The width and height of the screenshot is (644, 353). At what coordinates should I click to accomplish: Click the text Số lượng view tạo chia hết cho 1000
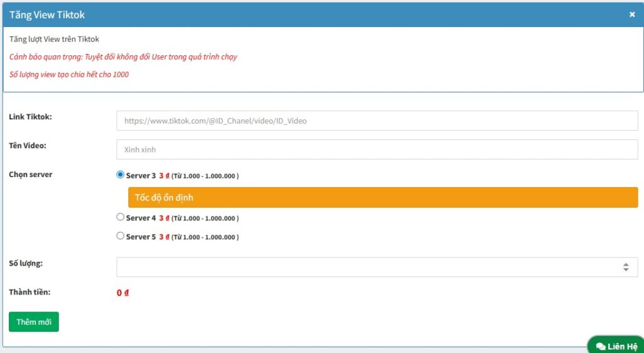pyautogui.click(x=69, y=75)
